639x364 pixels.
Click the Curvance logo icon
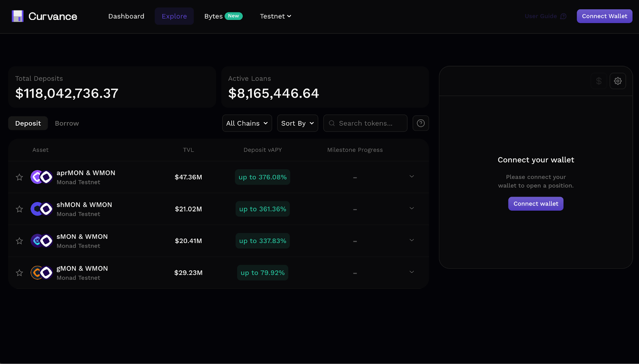tap(18, 16)
